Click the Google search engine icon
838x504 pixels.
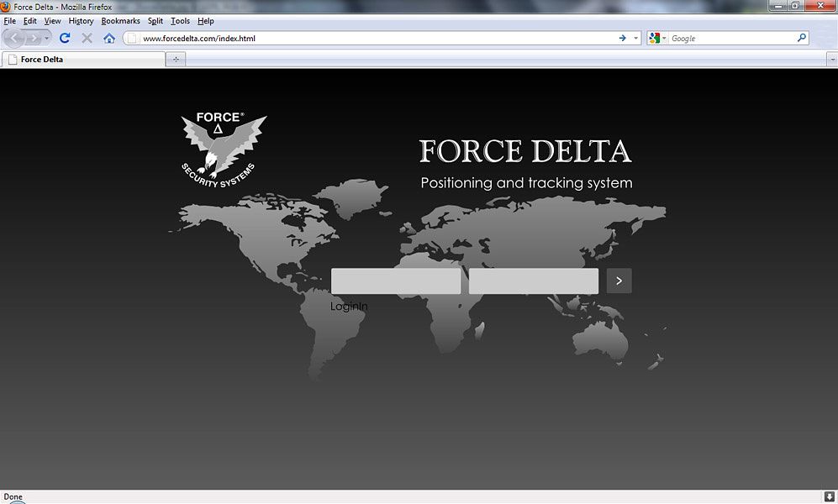[x=655, y=38]
